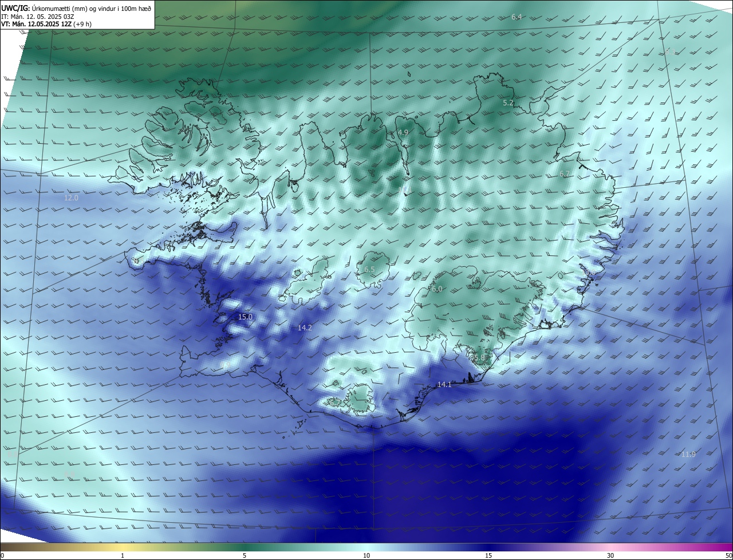Viewport: 733px width, 560px height.
Task: Click the 14.2 value label on the map
Action: [305, 328]
